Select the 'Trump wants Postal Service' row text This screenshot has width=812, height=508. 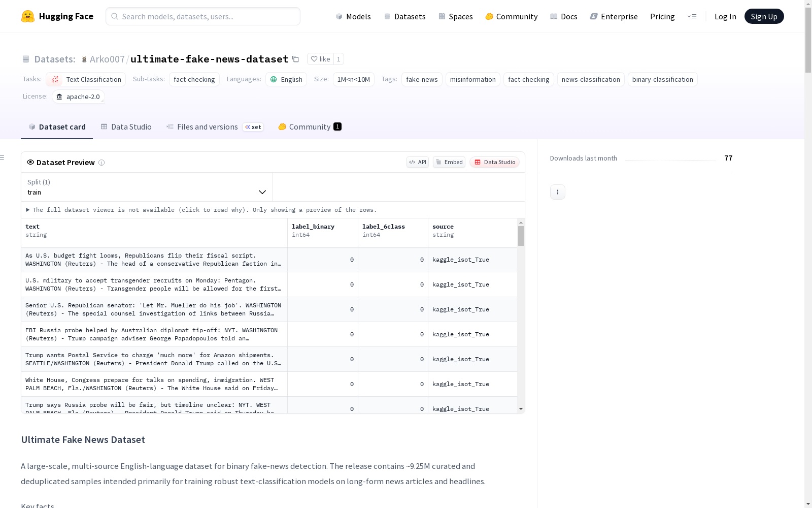153,359
